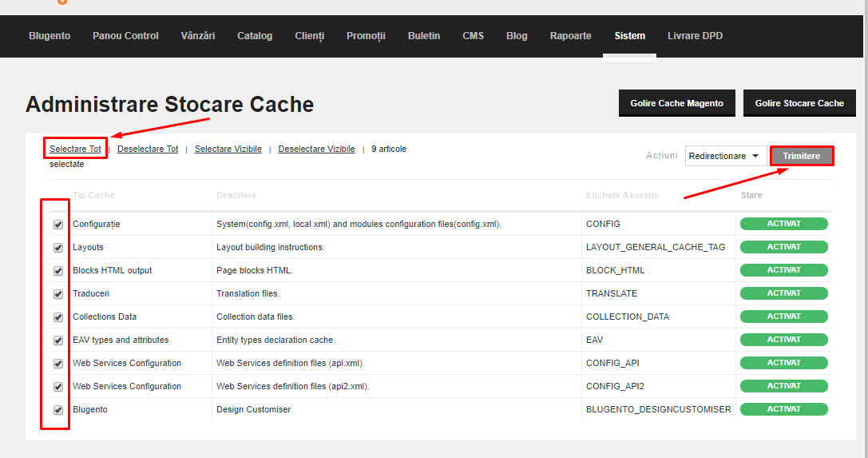
Task: Click the Etichete Asociate column header
Action: click(x=623, y=196)
